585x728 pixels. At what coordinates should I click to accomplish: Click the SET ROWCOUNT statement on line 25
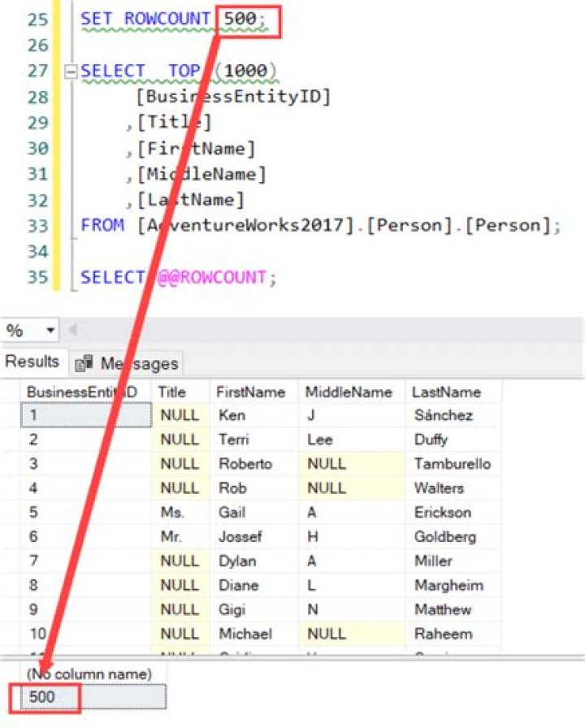(x=174, y=19)
